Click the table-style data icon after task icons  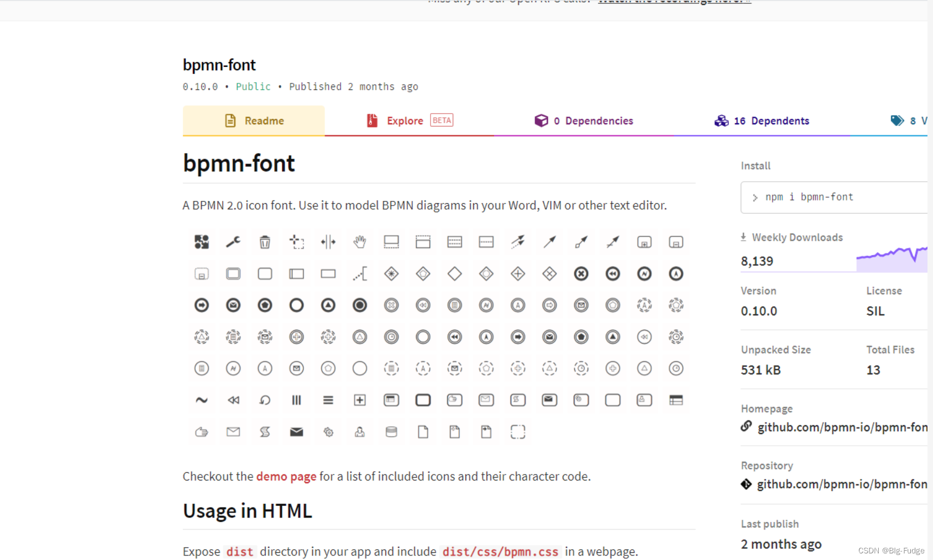676,400
